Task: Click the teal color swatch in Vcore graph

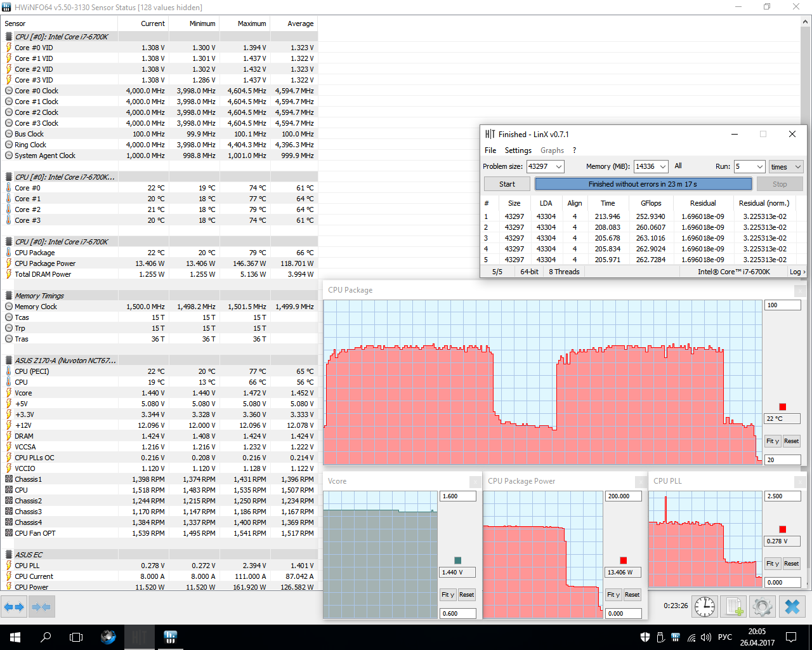Action: click(458, 560)
